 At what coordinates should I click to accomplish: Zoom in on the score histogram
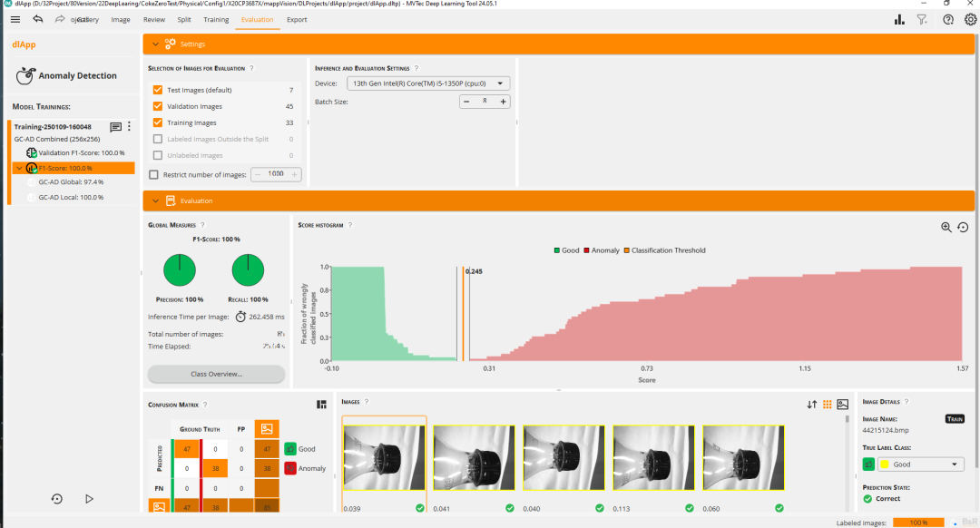tap(946, 228)
